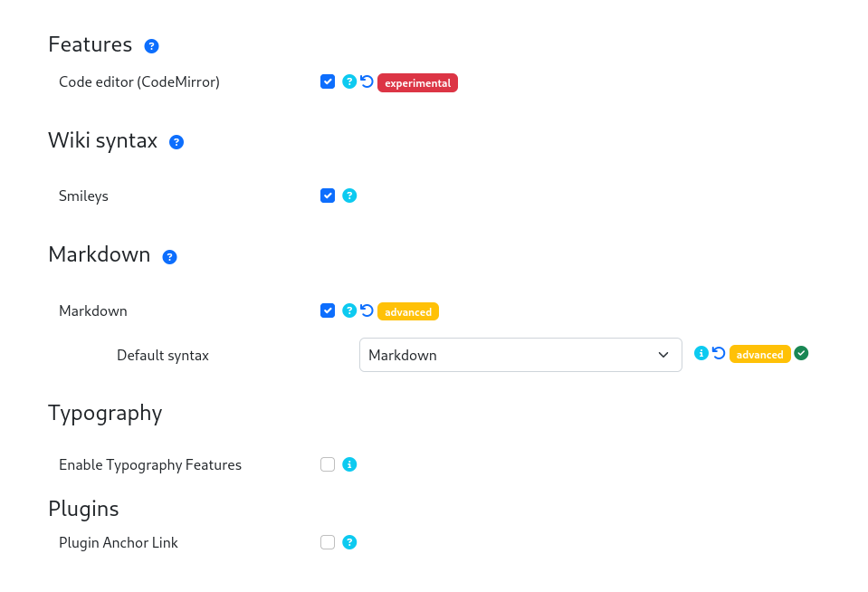Reset Default syntax to its default value

719,353
